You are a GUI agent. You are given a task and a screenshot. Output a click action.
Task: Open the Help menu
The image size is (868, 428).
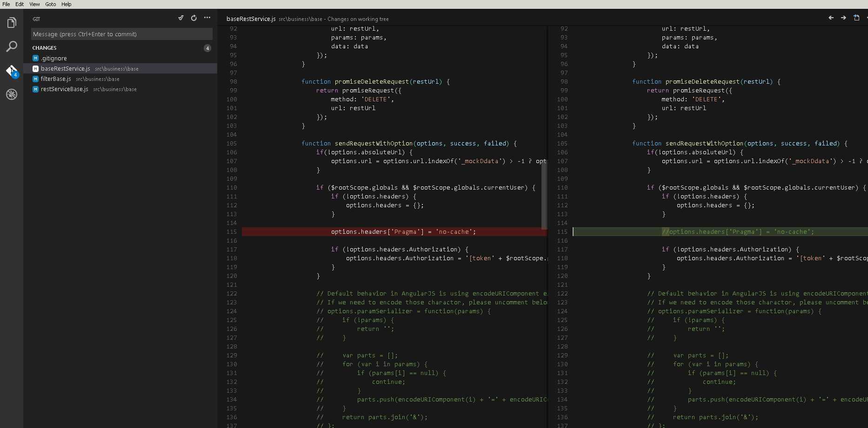pyautogui.click(x=67, y=4)
